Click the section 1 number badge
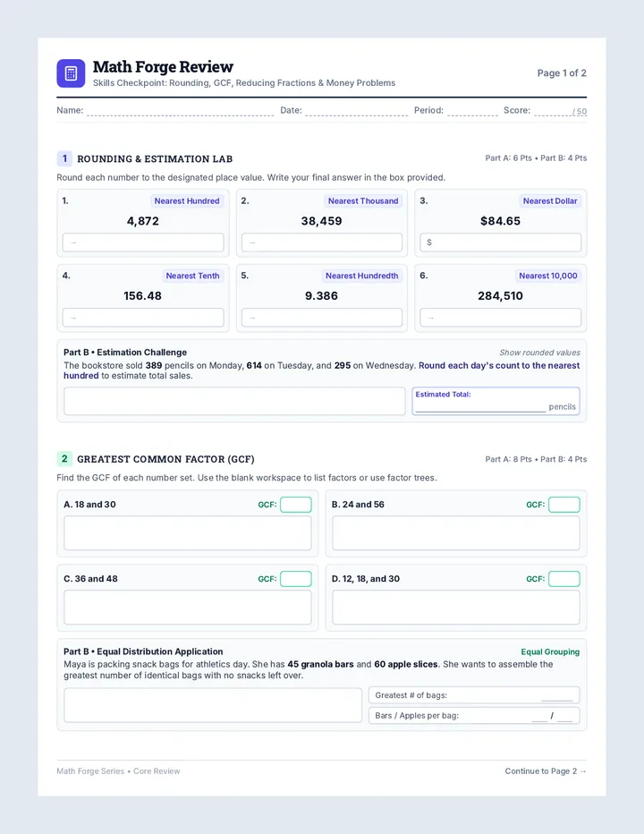The height and width of the screenshot is (834, 644). click(x=64, y=158)
